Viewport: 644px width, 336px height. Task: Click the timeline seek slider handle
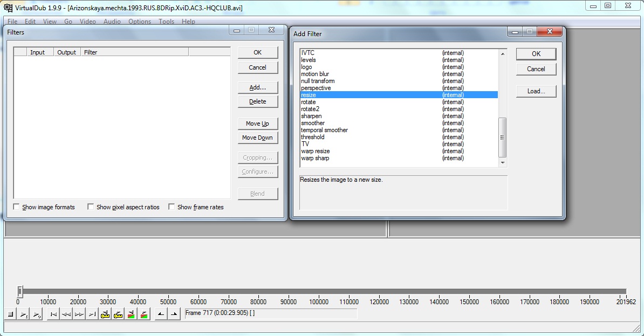click(x=20, y=292)
